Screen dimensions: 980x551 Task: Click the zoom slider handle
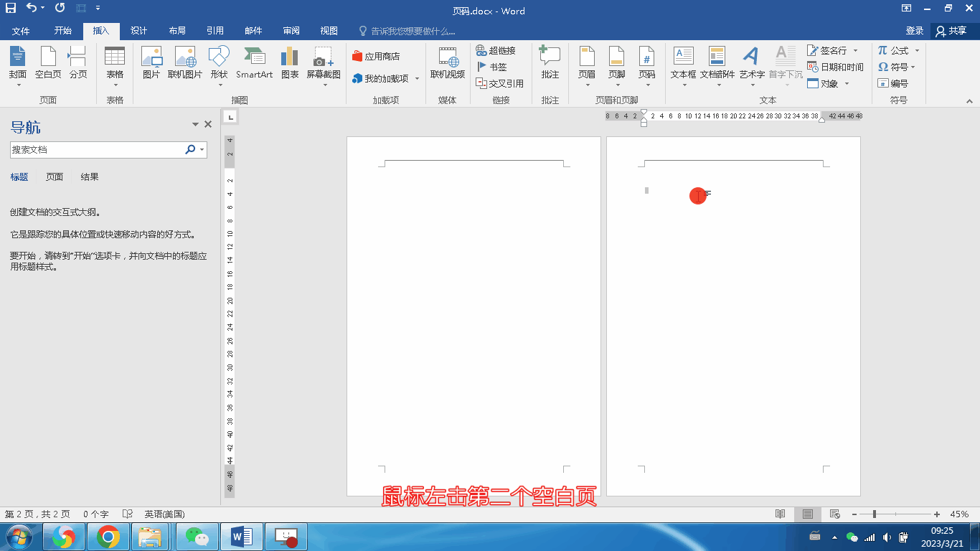coord(874,514)
